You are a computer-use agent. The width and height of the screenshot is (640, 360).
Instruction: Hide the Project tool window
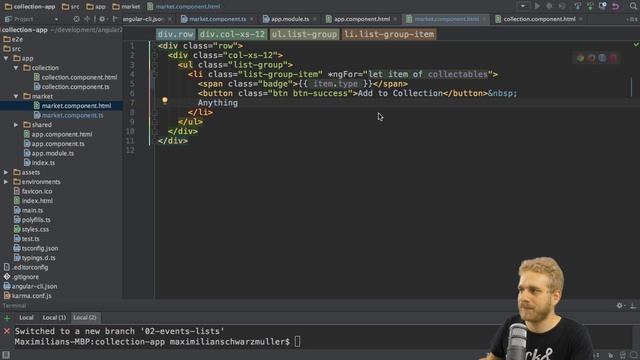(x=115, y=19)
